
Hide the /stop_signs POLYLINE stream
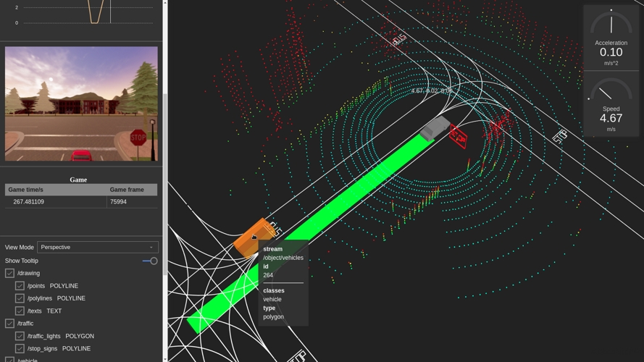[x=20, y=349]
